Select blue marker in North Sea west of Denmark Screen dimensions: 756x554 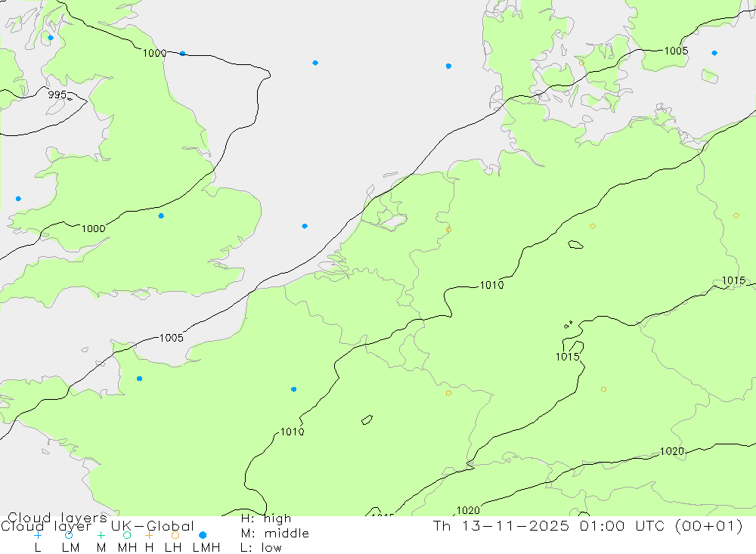[x=448, y=66]
